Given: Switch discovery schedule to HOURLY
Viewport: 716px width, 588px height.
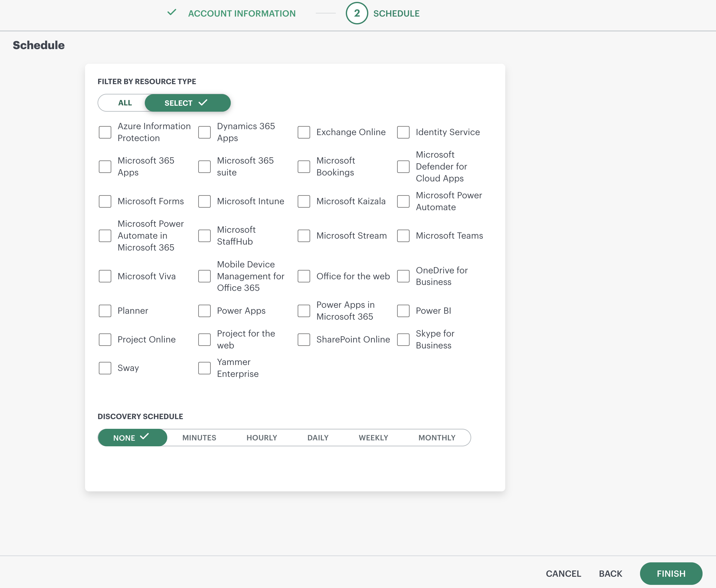Looking at the screenshot, I should click(x=262, y=438).
